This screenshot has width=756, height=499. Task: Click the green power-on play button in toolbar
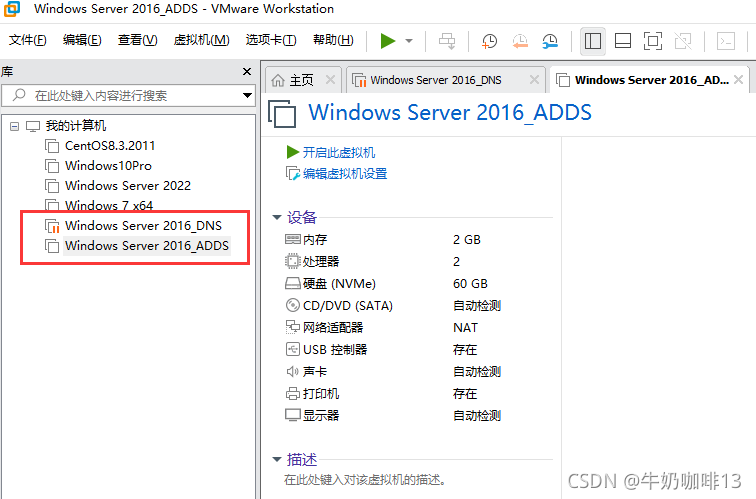tap(388, 41)
